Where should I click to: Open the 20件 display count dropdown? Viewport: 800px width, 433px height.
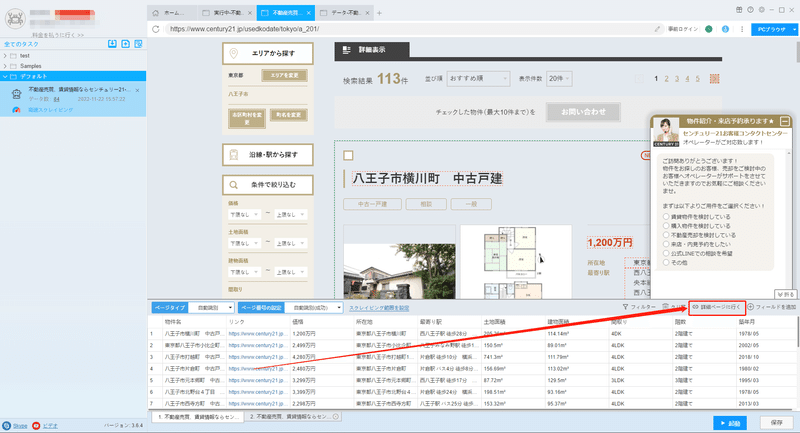pos(559,79)
